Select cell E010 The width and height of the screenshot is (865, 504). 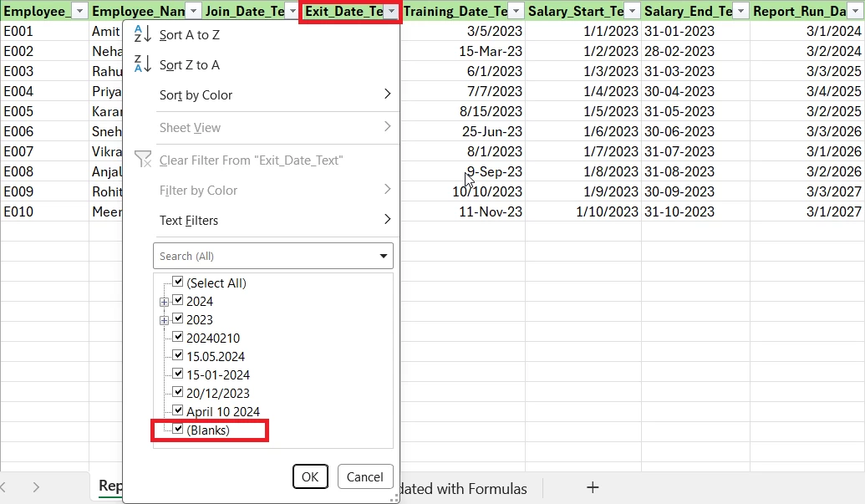[x=44, y=211]
